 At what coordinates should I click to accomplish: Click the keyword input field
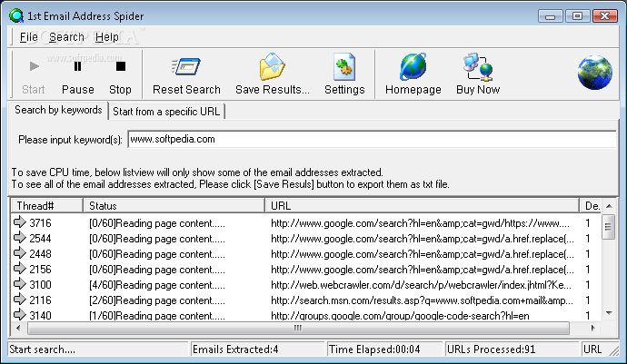tap(372, 139)
